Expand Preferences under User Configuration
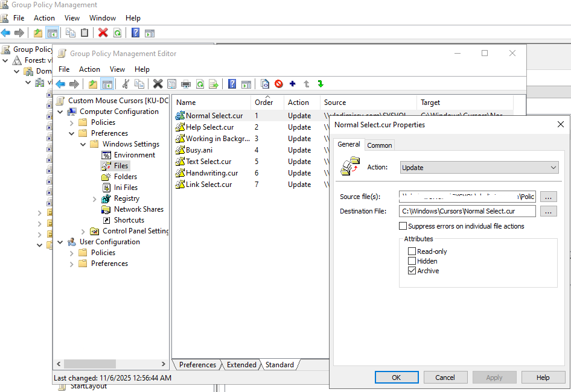Viewport: 571px width, 392px height. pos(72,264)
